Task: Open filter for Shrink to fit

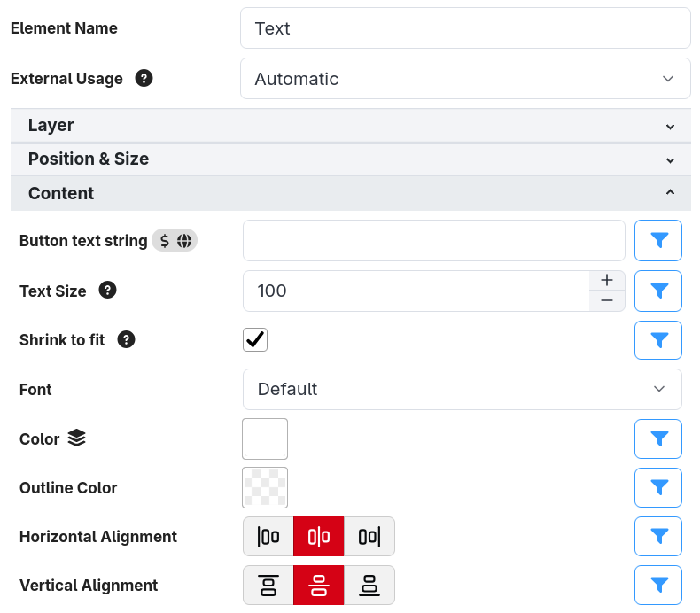Action: (658, 340)
